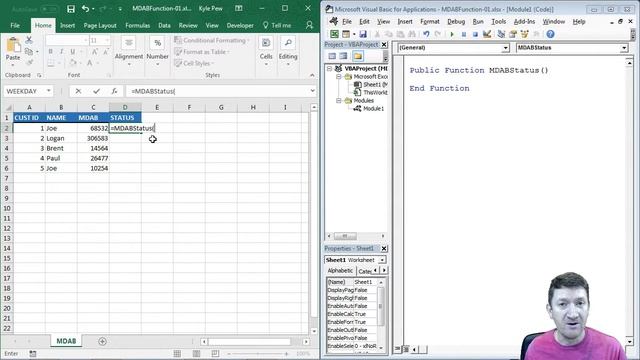The width and height of the screenshot is (640, 360).
Task: Open the MDABStatus procedure dropdown
Action: (624, 48)
